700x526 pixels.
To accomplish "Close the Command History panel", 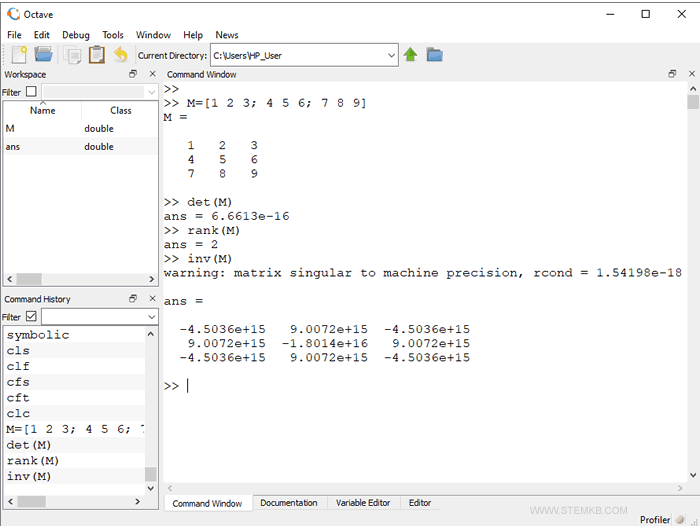I will coord(152,299).
